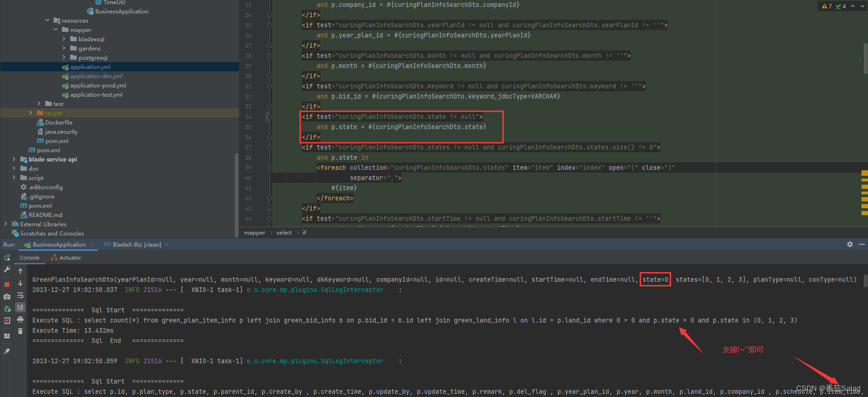Click the if breadcrumb
This screenshot has width=868, height=397.
[x=304, y=233]
